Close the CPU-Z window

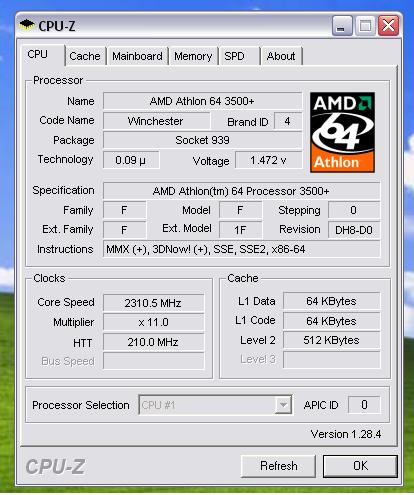388,26
